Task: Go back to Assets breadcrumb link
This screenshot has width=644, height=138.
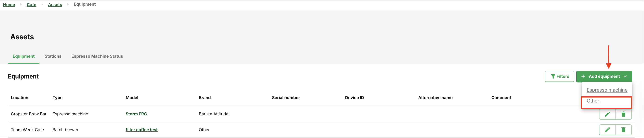Action: [55, 5]
